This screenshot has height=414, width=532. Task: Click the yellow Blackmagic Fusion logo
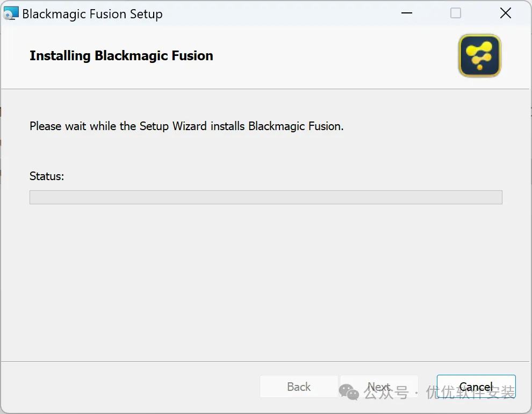click(x=479, y=55)
